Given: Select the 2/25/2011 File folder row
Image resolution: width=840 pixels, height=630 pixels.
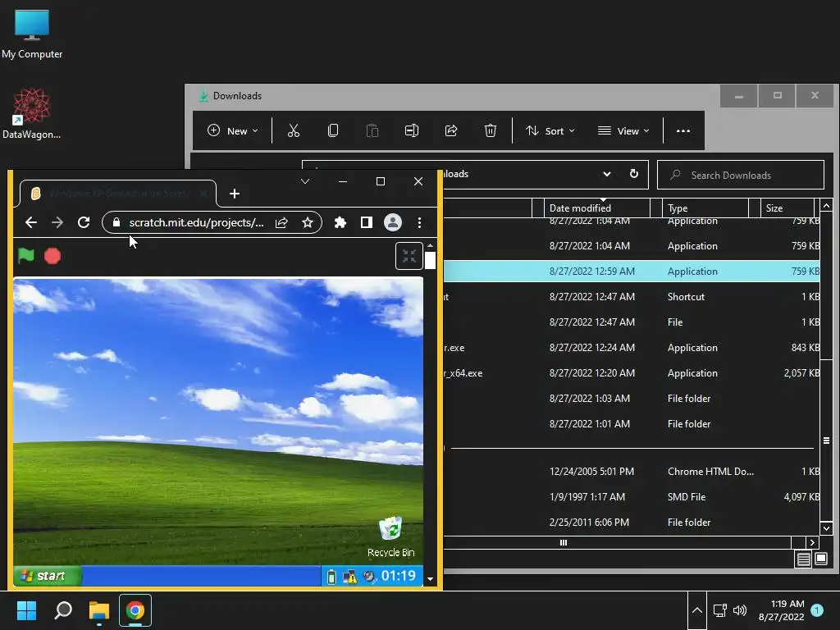Looking at the screenshot, I should [x=631, y=523].
